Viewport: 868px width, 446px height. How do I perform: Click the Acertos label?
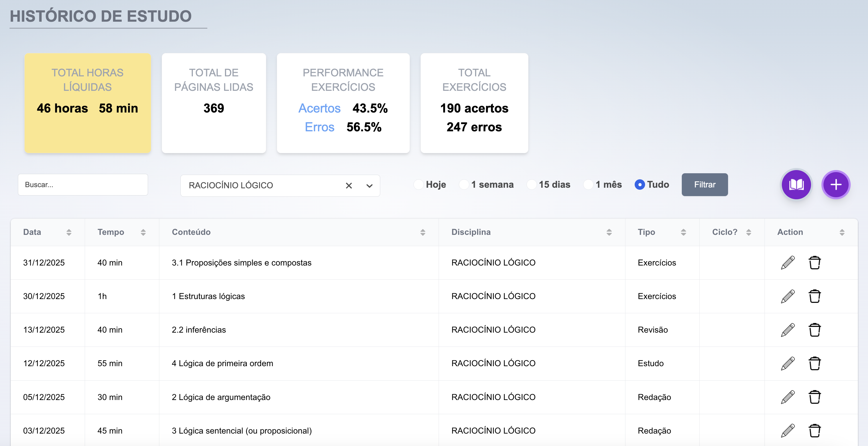pyautogui.click(x=320, y=108)
